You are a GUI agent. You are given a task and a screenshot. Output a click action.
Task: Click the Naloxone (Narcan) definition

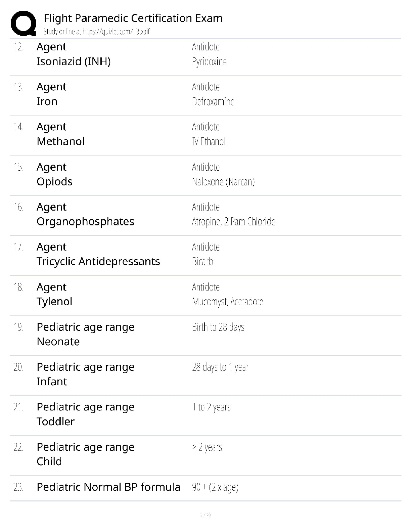(223, 182)
